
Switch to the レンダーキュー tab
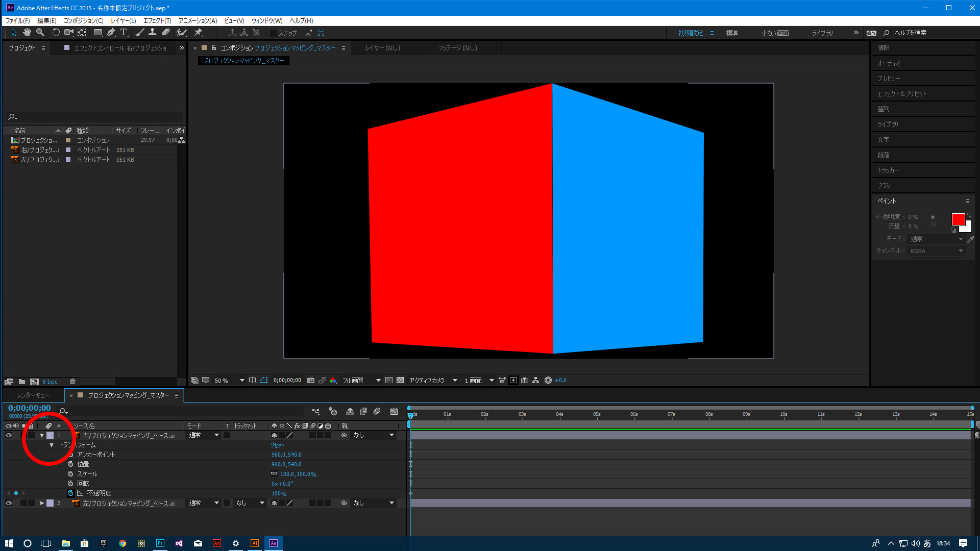point(33,395)
